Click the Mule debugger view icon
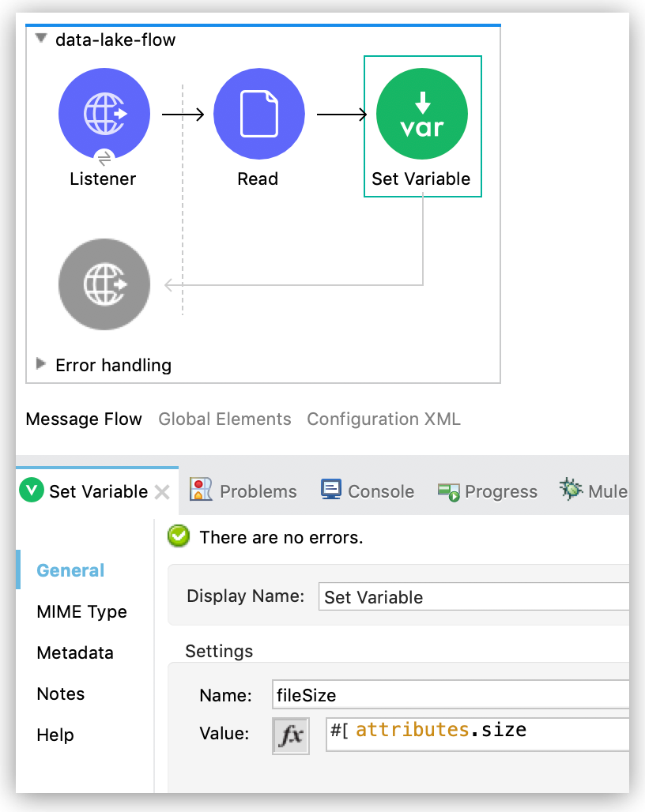 pos(571,491)
